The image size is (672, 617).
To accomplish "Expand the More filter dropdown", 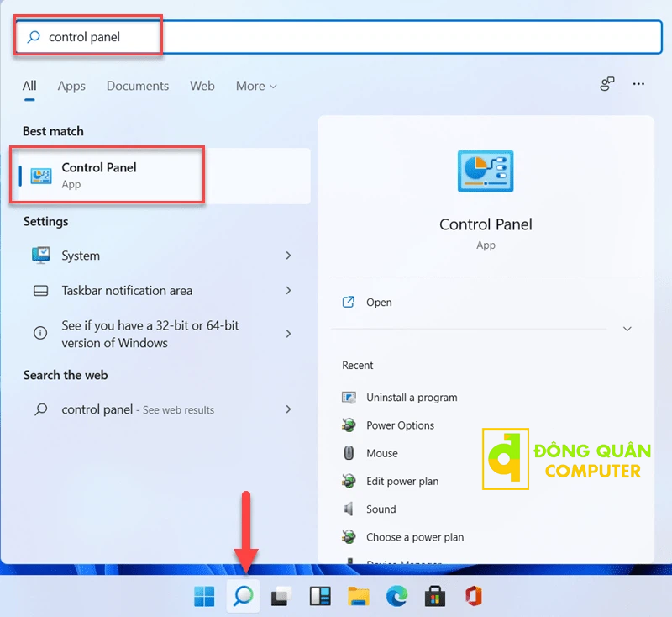I will pos(256,87).
